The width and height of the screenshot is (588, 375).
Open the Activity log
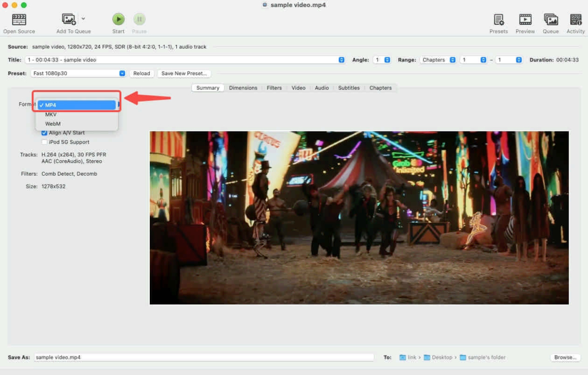(x=575, y=20)
